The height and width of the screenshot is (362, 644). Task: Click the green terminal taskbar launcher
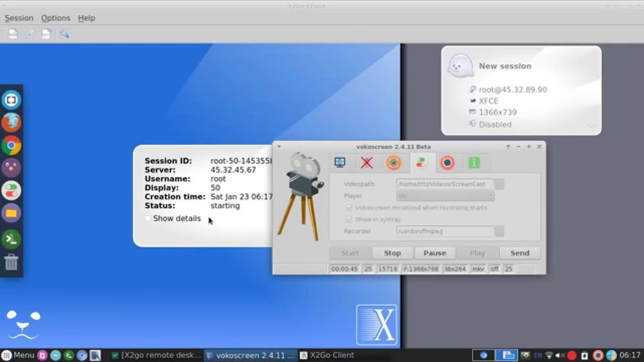pyautogui.click(x=69, y=355)
